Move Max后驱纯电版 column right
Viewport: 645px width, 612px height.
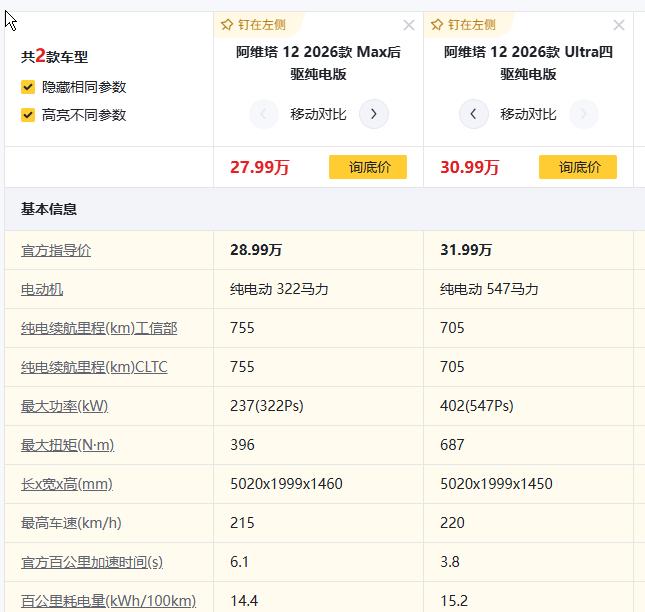(373, 114)
